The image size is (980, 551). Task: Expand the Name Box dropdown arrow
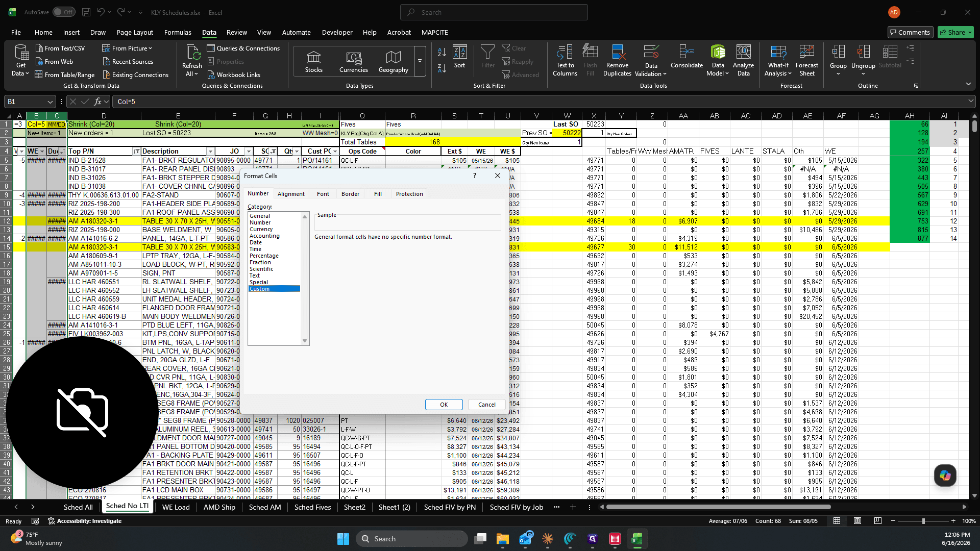point(50,102)
